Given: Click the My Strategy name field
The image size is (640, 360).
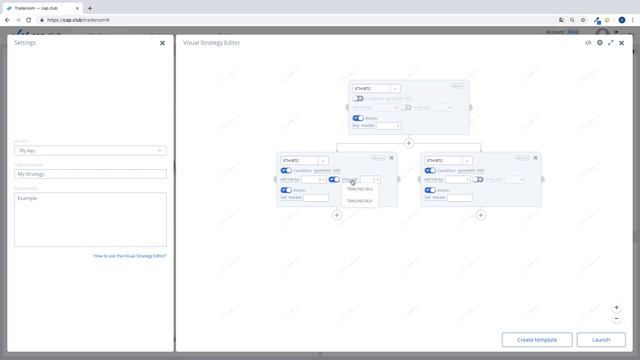Looking at the screenshot, I should [x=90, y=174].
